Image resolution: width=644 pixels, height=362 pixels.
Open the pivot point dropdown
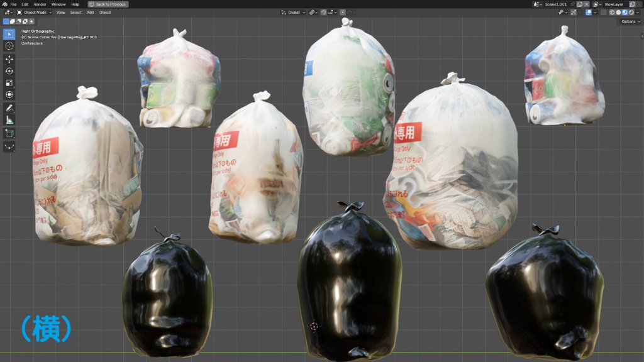(x=313, y=13)
